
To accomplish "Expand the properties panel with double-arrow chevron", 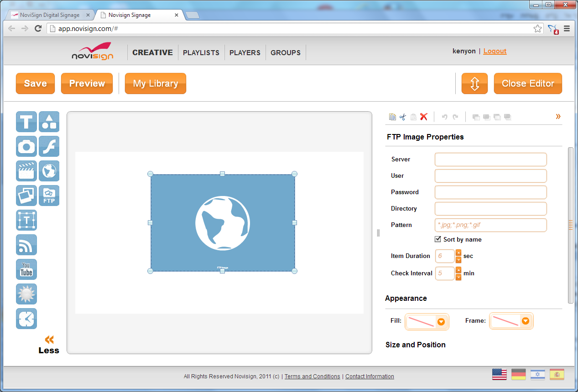I will 558,116.
